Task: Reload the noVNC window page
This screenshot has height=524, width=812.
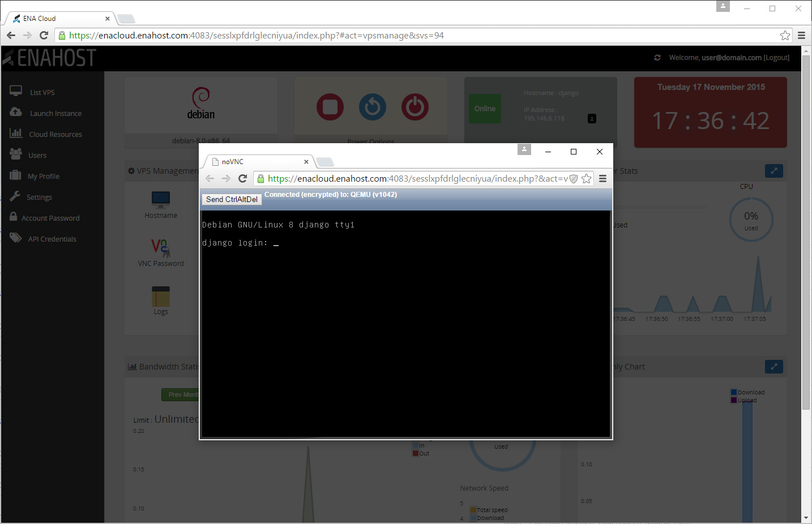Action: click(242, 179)
